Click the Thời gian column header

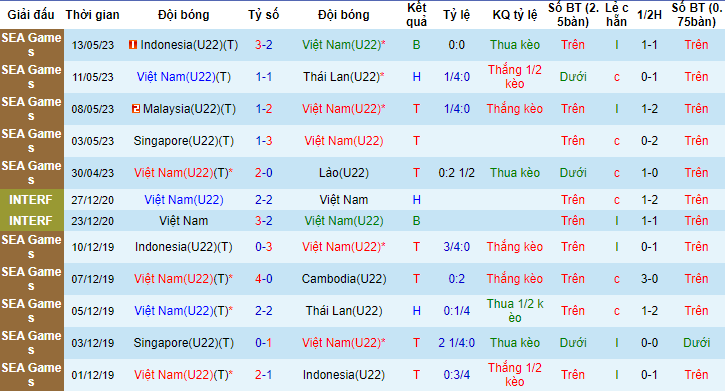92,15
